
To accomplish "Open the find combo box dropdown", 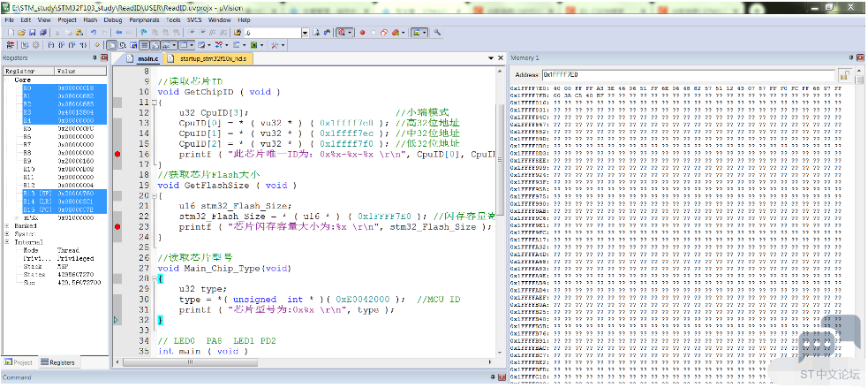I will 305,33.
